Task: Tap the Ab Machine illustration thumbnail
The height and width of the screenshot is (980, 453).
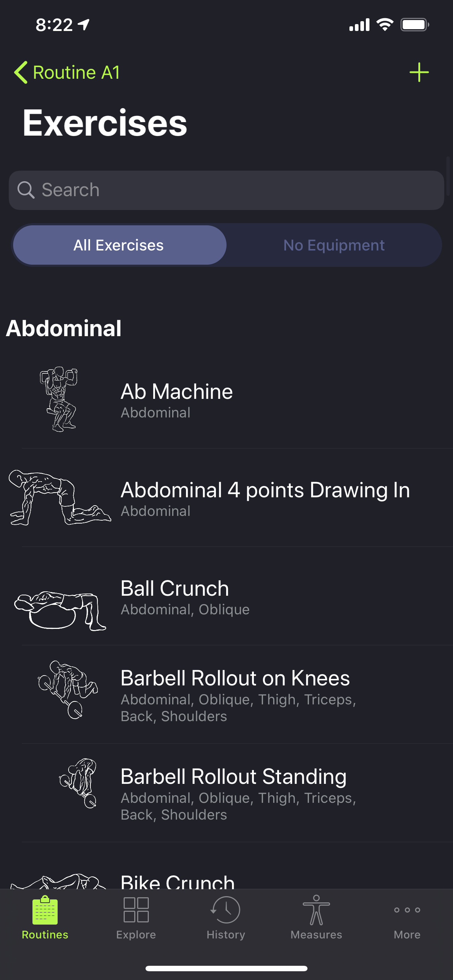Action: [x=59, y=399]
